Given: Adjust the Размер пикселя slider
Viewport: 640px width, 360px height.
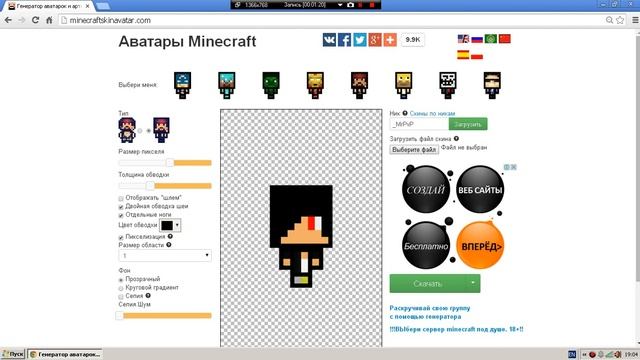Looking at the screenshot, I should tap(170, 163).
